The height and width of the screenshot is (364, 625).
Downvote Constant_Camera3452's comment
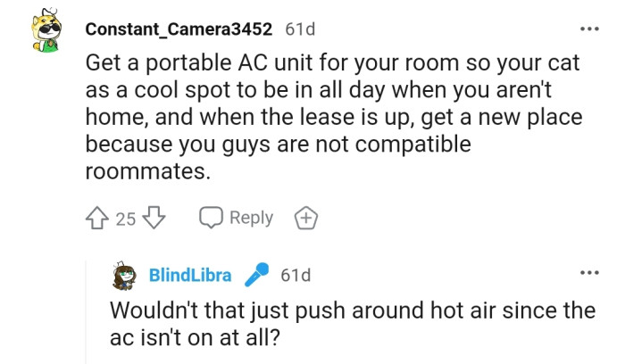154,218
